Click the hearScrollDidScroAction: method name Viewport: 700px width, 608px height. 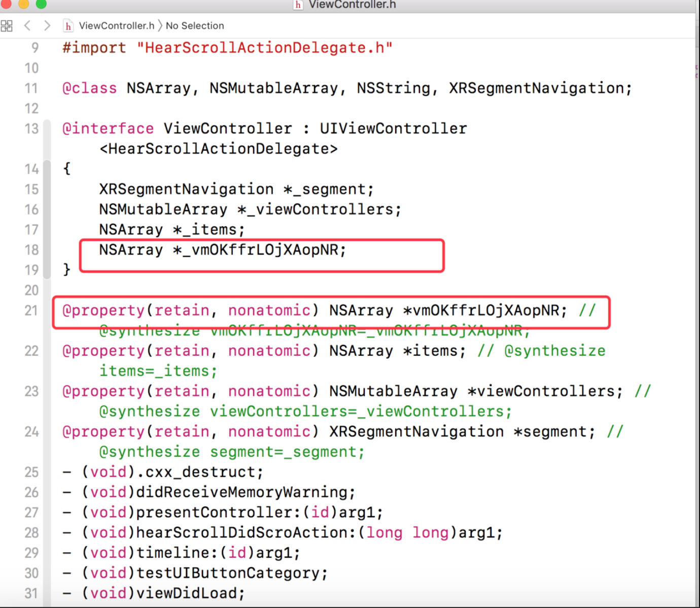(x=246, y=533)
